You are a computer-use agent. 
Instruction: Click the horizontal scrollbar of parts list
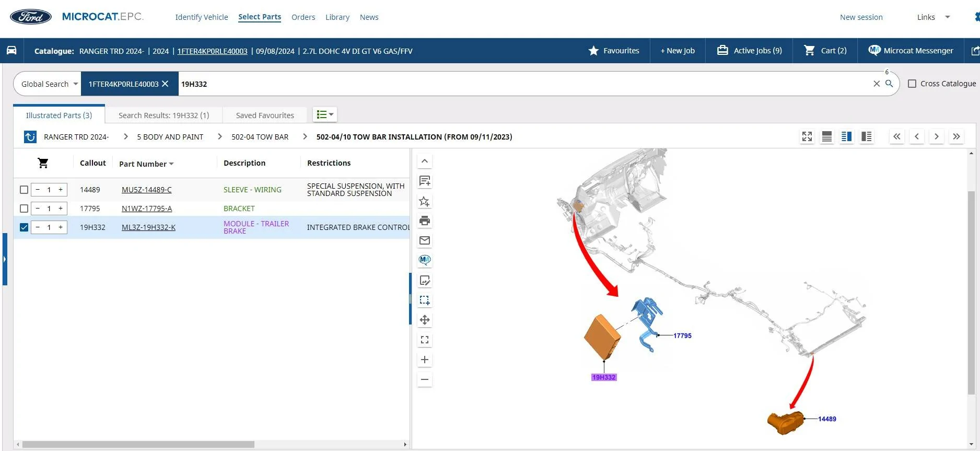(x=138, y=444)
